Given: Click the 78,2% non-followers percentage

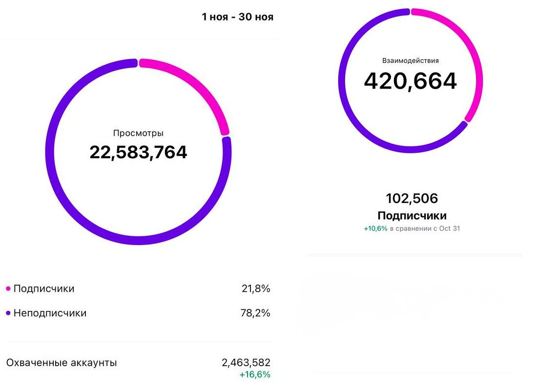Looking at the screenshot, I should (x=256, y=313).
